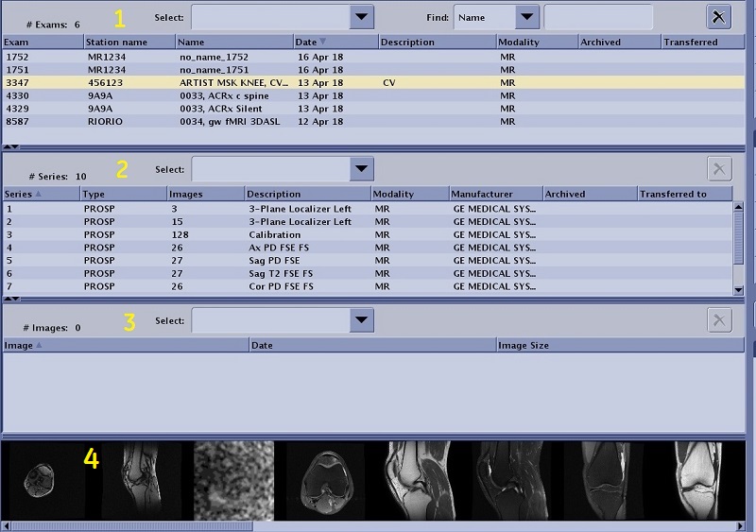Open the images Select dropdown

pos(360,320)
